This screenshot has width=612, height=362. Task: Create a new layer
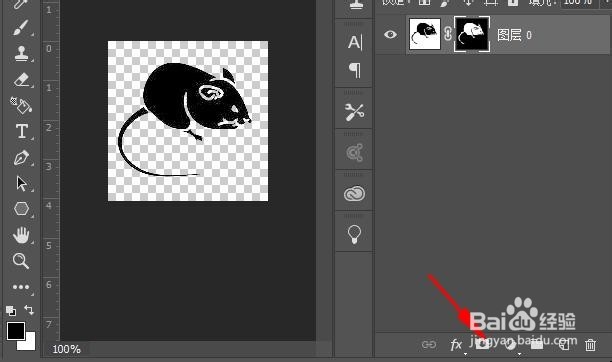pyautogui.click(x=564, y=345)
